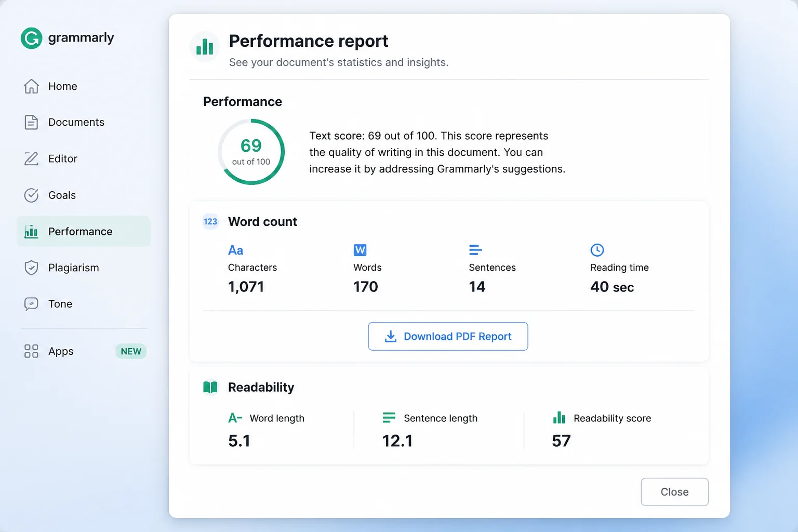
Task: Click the Readability heading
Action: point(261,388)
